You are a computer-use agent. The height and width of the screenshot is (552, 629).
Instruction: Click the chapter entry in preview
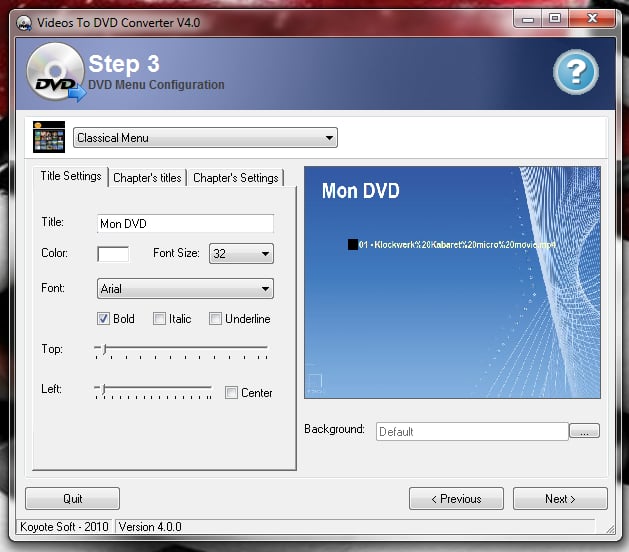(452, 244)
